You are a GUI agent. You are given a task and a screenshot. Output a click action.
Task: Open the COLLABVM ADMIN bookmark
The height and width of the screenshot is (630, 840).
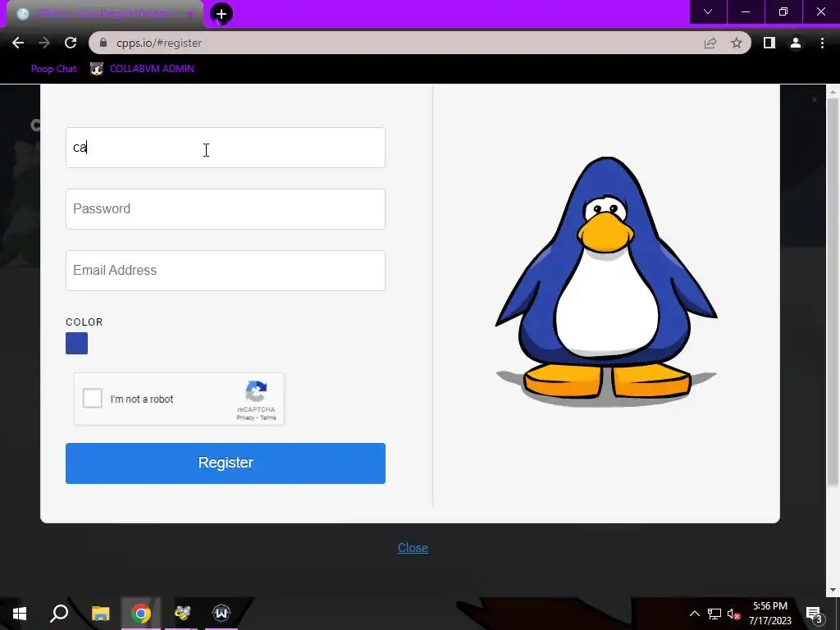142,69
